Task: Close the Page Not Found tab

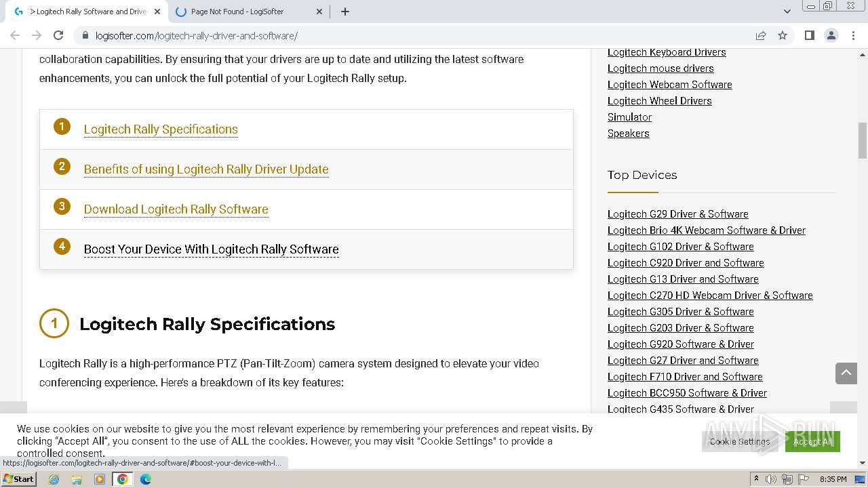Action: coord(320,12)
